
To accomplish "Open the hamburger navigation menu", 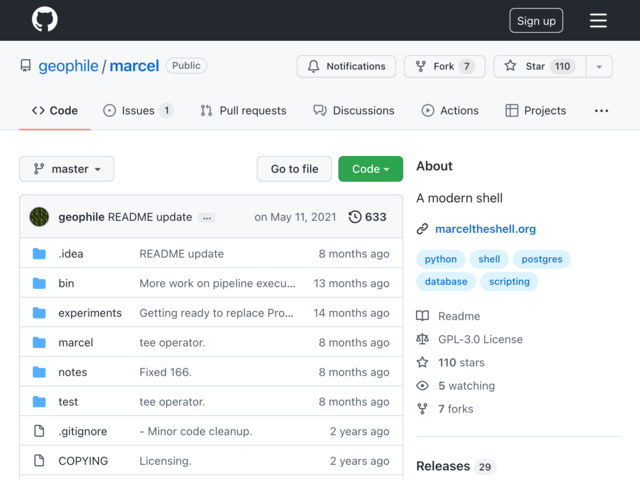I will (598, 20).
